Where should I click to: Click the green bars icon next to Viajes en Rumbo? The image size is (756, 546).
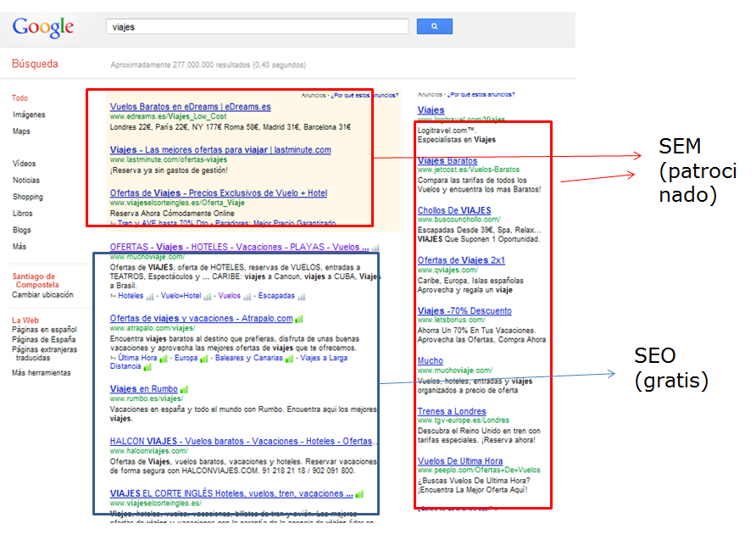tap(184, 389)
